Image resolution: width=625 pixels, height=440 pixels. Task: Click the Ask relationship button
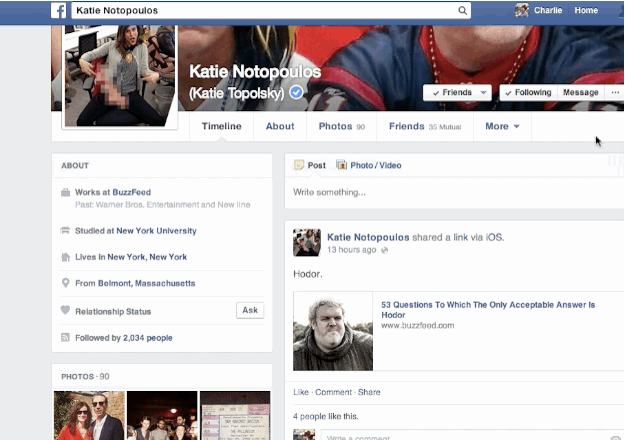click(250, 310)
